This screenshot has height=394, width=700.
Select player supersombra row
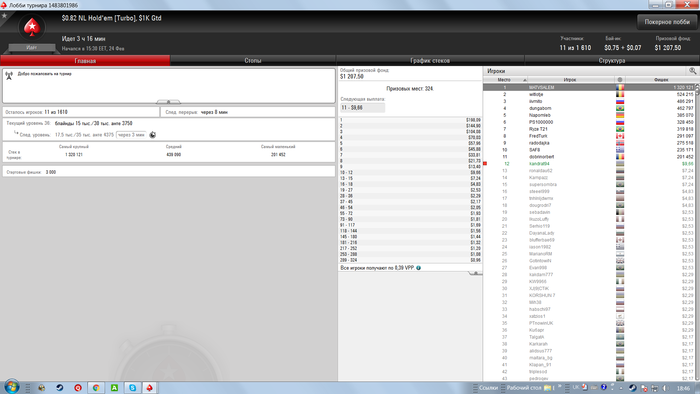pos(589,185)
